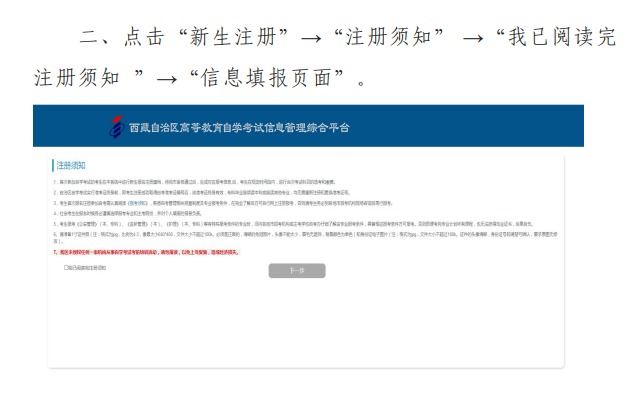Image resolution: width=638 pixels, height=399 pixels.
Task: Click rule 1 of the registration notice
Action: 194,182
